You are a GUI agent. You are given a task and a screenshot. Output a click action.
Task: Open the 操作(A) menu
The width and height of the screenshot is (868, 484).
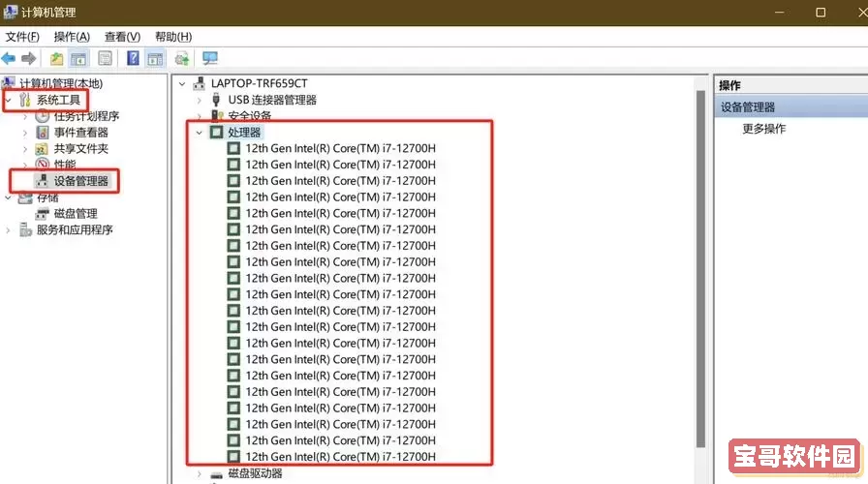[x=72, y=37]
